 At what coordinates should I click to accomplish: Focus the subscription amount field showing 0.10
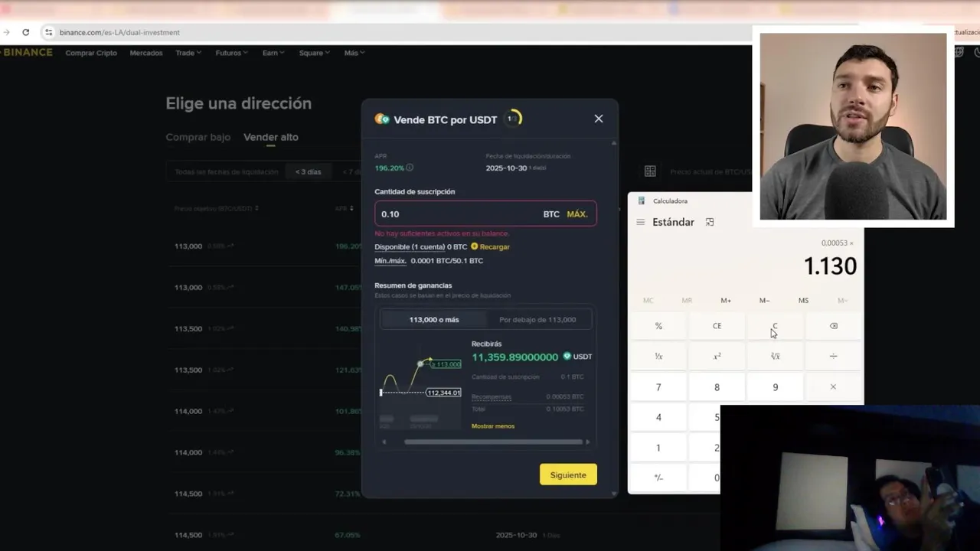(485, 214)
